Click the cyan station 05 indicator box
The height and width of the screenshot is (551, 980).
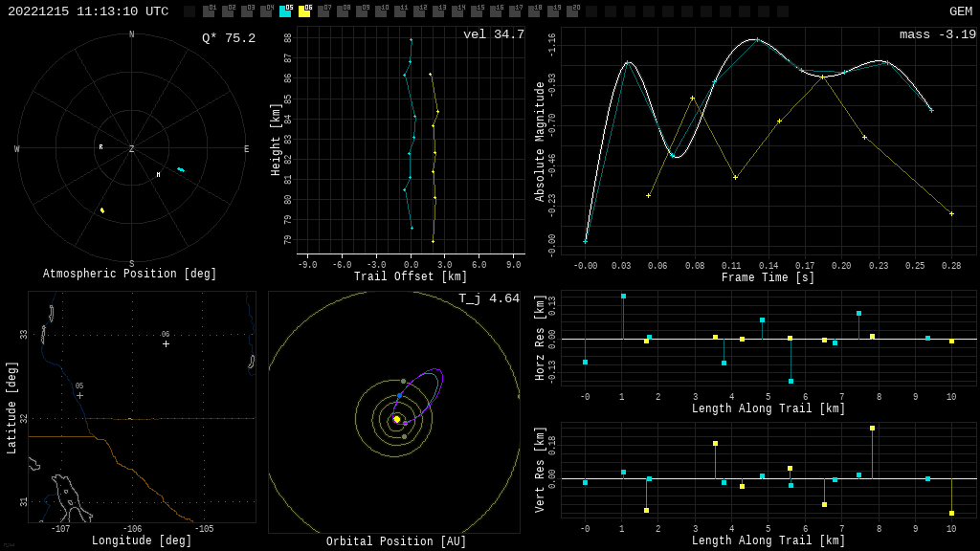pyautogui.click(x=285, y=11)
